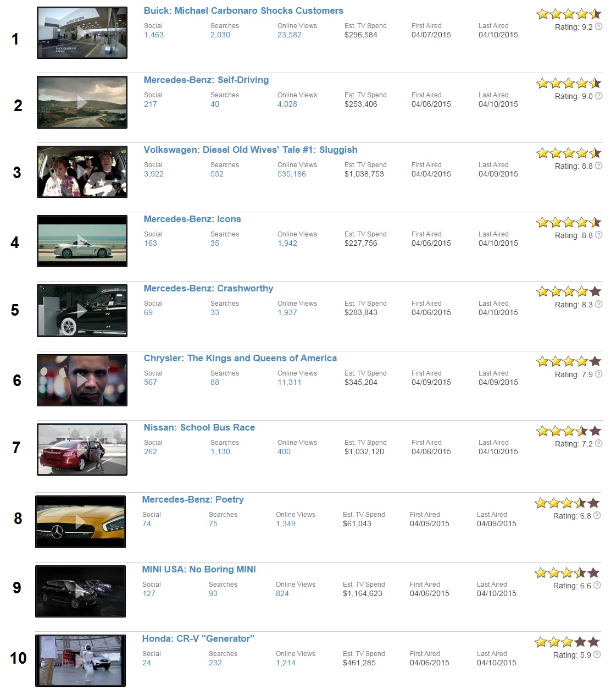Screen dimensions: 611x700
Task: Open Mercedes-Benz Self-Driving Social count 217
Action: tap(151, 104)
